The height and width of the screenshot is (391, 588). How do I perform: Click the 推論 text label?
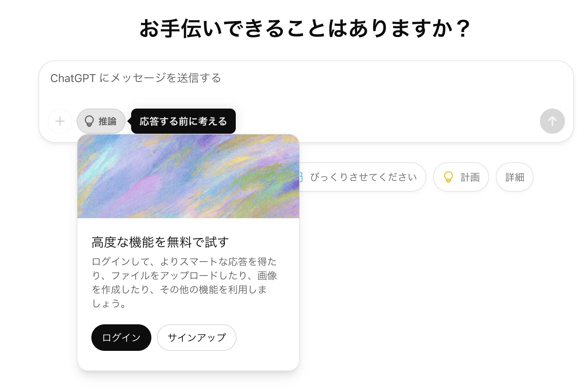(x=107, y=121)
